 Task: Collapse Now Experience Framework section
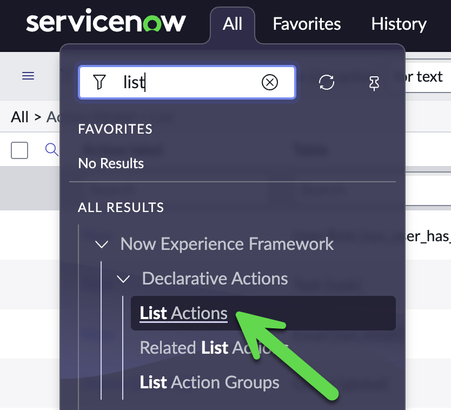(x=101, y=244)
